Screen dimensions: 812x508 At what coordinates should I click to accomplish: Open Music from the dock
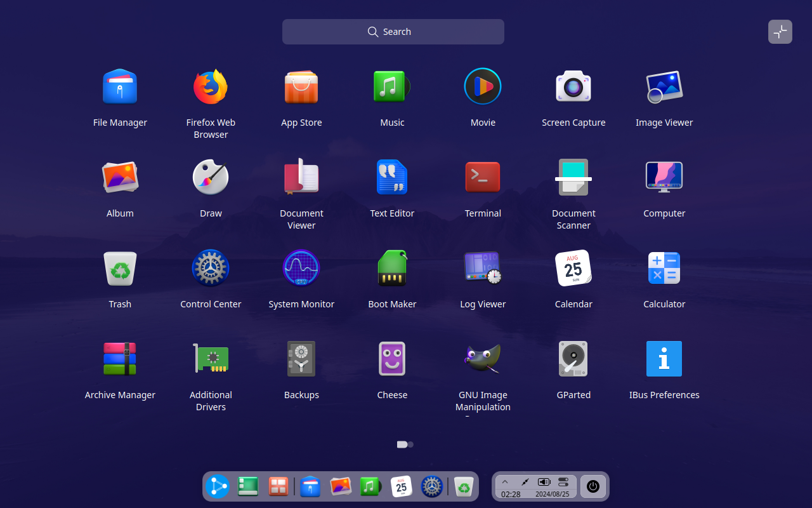tap(370, 487)
